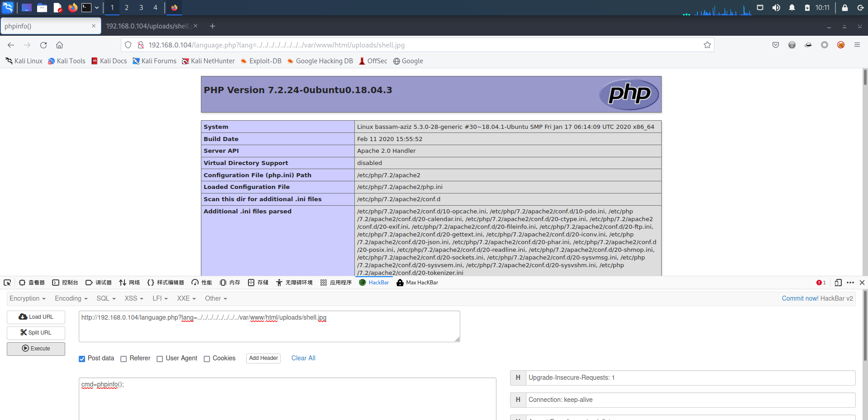
Task: Open the Google Hacking DB bookmark
Action: click(320, 61)
